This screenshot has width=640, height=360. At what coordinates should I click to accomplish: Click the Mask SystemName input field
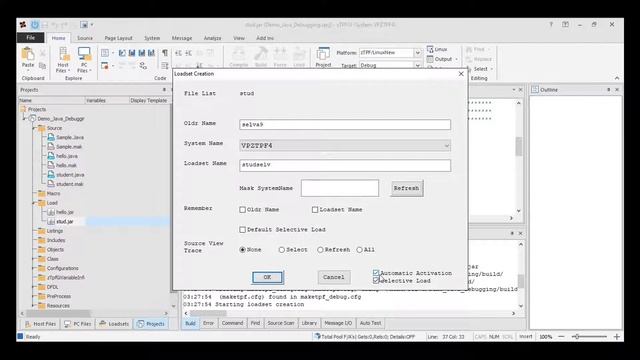coord(340,188)
